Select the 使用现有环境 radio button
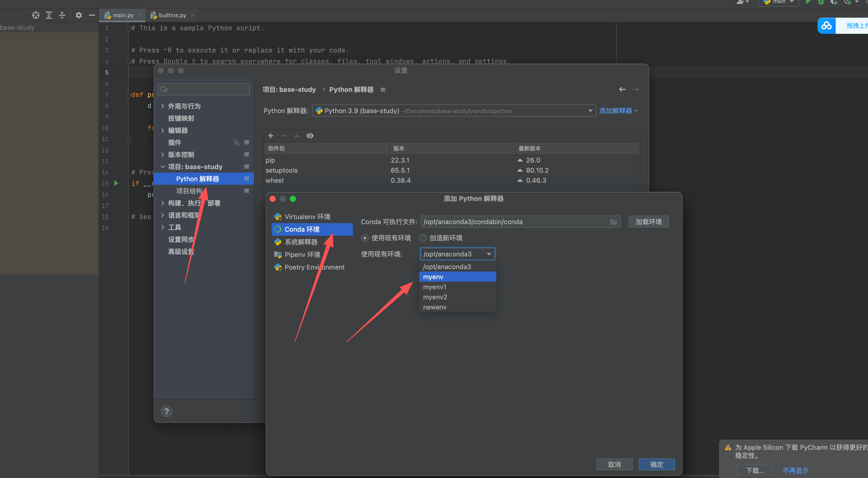This screenshot has height=478, width=868. point(365,238)
